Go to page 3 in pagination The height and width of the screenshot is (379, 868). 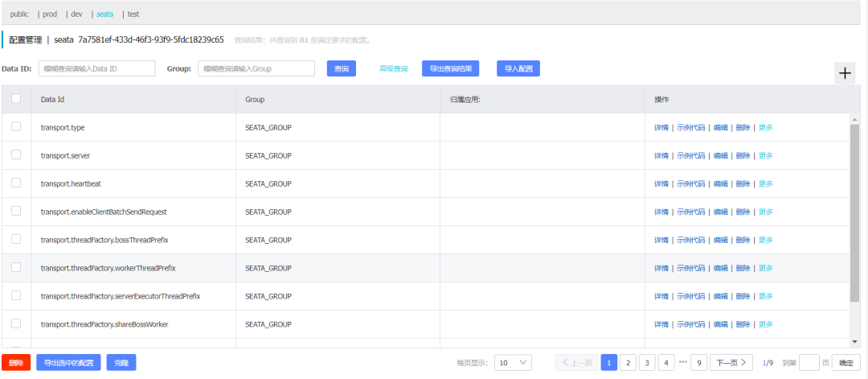[646, 363]
